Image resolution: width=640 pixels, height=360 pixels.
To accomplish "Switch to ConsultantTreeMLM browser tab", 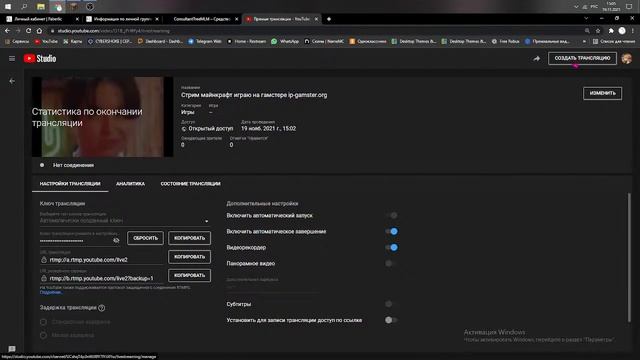I will [x=202, y=19].
